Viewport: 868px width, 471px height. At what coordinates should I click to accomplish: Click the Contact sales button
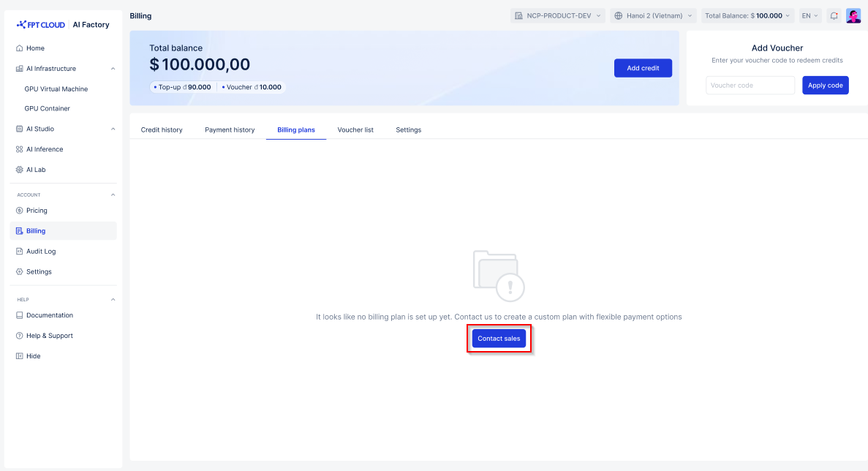click(499, 339)
